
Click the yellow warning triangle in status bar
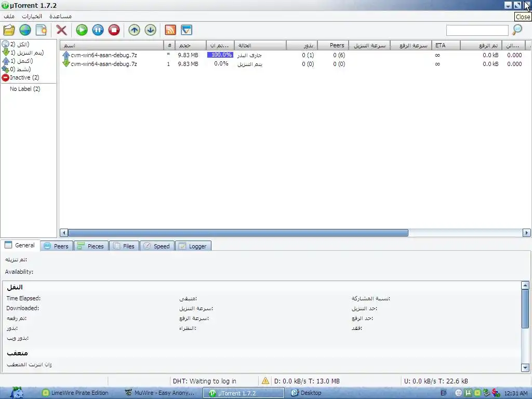(265, 381)
